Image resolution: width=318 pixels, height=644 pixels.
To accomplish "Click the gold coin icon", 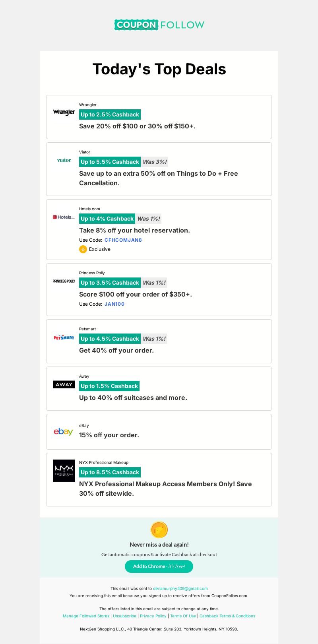I will 159,530.
